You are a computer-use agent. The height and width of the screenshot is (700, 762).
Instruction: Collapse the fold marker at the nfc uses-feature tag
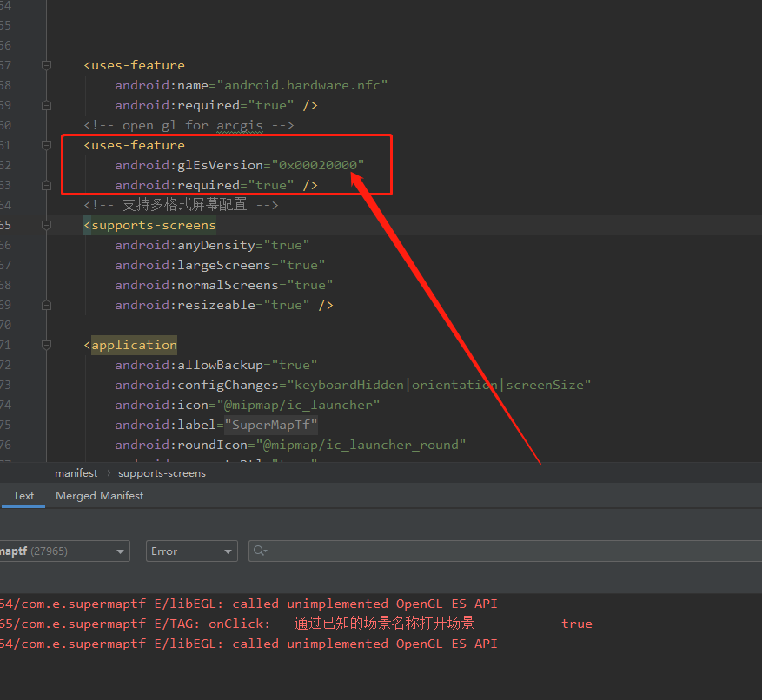pyautogui.click(x=47, y=65)
